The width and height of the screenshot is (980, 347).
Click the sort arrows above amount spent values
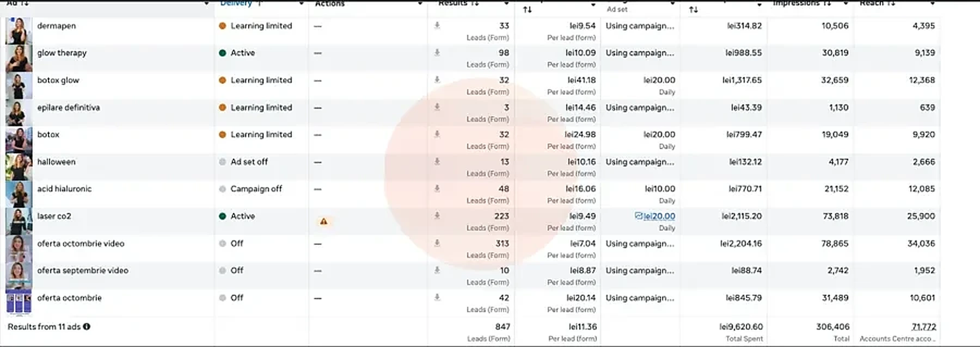[693, 9]
